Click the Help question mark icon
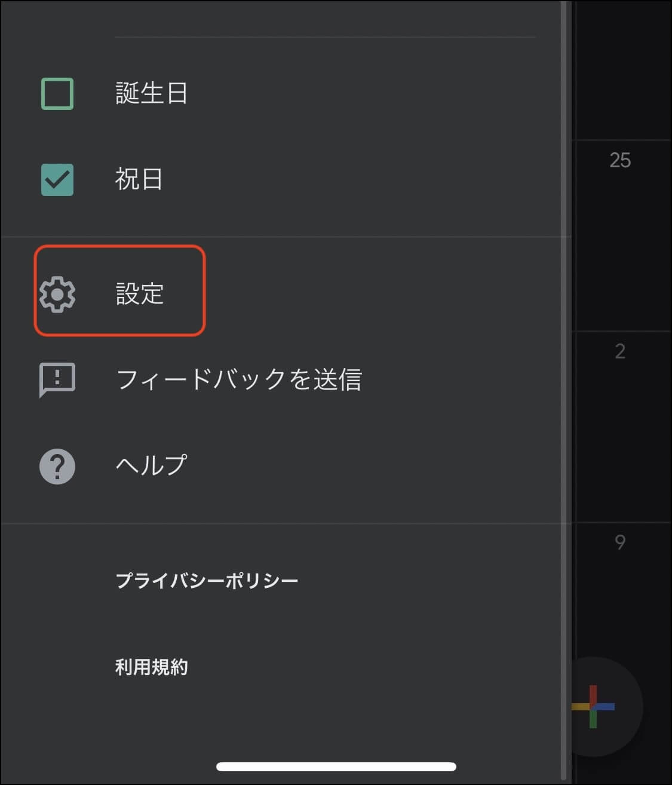672x785 pixels. 57,466
